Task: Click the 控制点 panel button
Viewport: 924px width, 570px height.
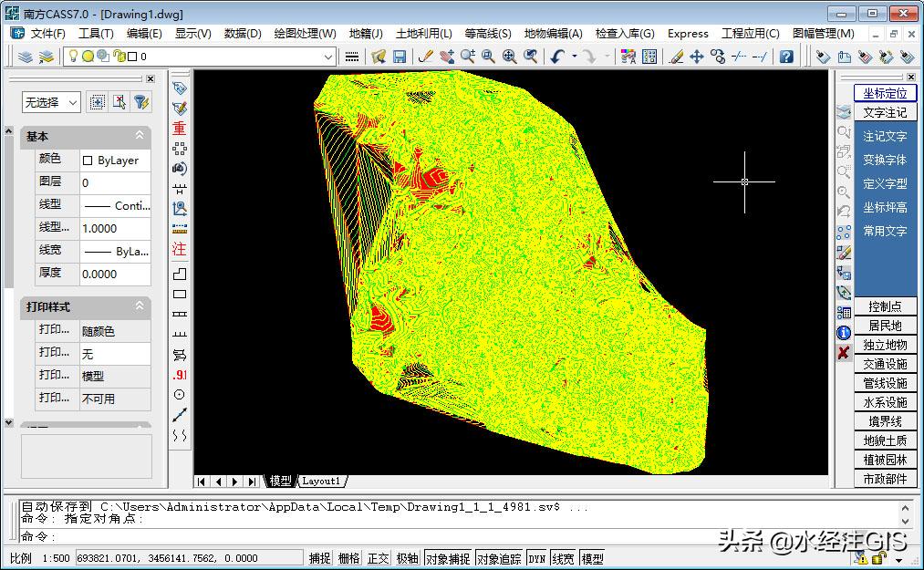Action: tap(885, 306)
